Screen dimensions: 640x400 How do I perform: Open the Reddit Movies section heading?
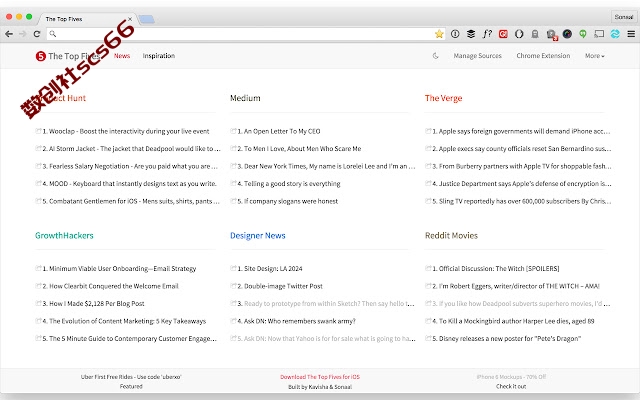(451, 236)
